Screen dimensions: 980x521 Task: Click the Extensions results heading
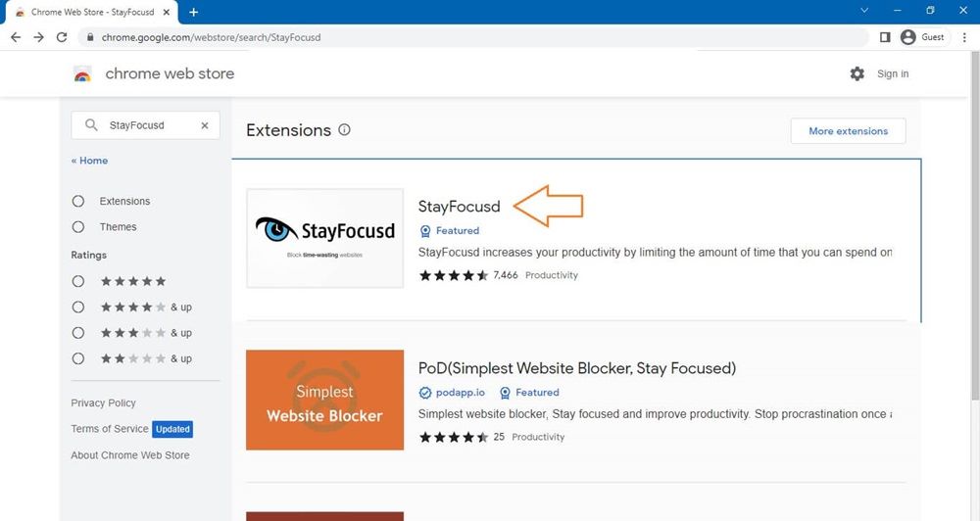click(x=289, y=130)
